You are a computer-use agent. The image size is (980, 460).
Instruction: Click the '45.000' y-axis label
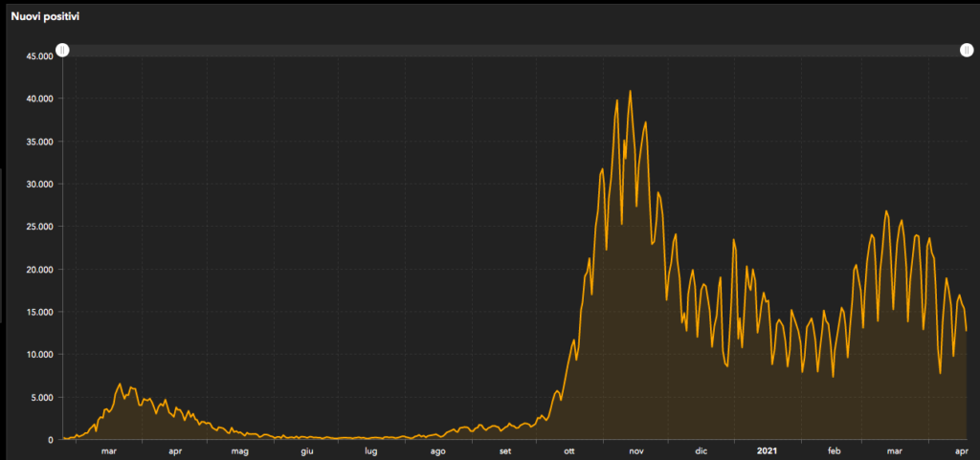(39, 56)
